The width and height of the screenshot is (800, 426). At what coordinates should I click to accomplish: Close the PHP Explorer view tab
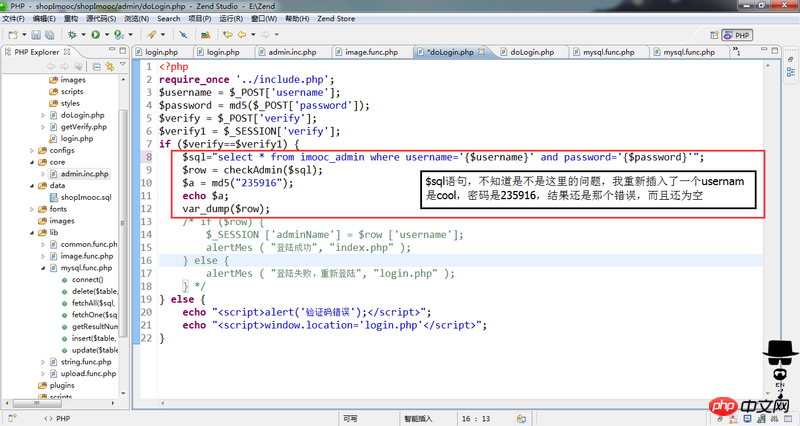point(67,52)
